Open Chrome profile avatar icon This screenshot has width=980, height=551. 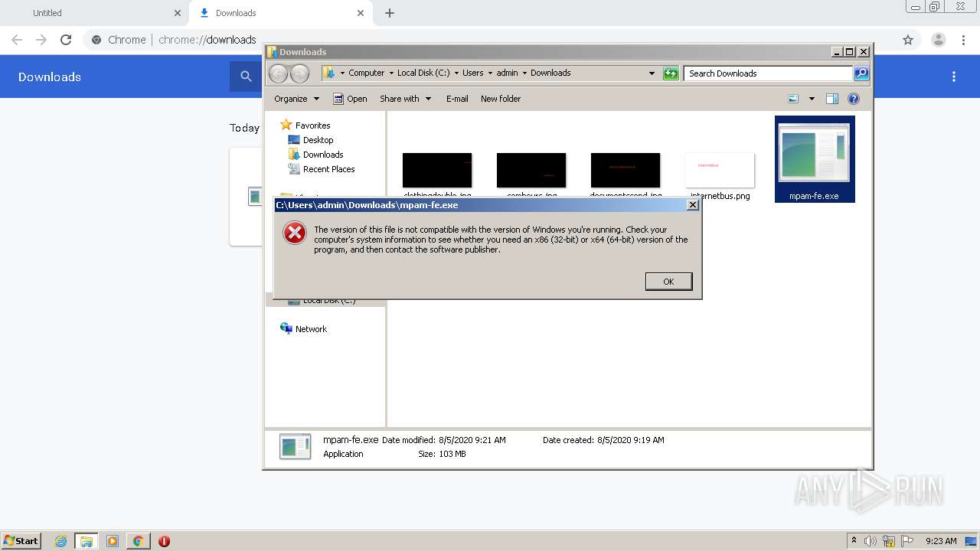point(938,40)
